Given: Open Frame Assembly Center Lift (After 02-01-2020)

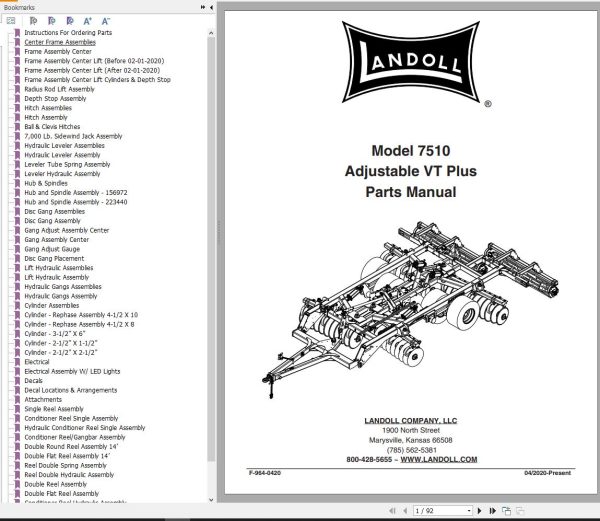Looking at the screenshot, I should [92, 70].
